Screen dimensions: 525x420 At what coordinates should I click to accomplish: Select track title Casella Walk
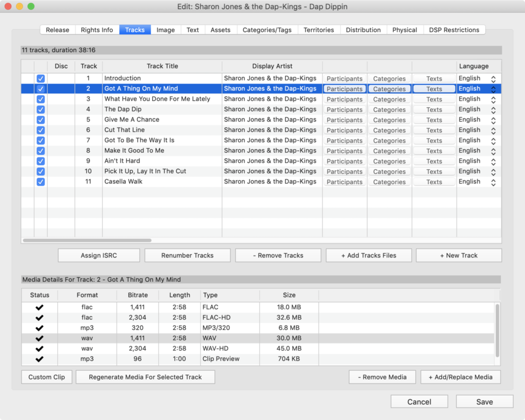[x=123, y=182]
